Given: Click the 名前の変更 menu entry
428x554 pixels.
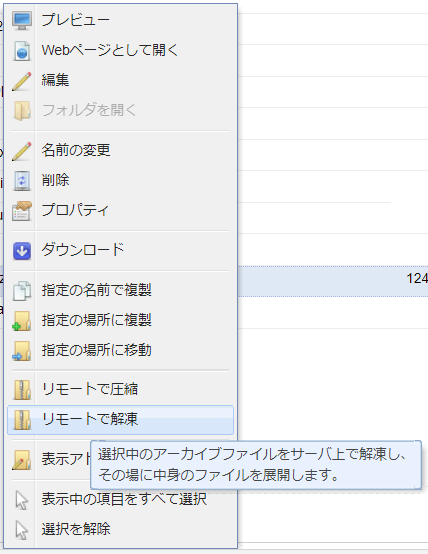Looking at the screenshot, I should (121, 151).
